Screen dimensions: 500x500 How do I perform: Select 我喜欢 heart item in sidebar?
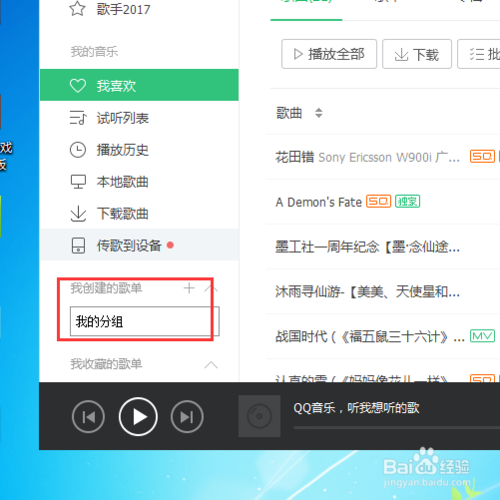tap(139, 85)
